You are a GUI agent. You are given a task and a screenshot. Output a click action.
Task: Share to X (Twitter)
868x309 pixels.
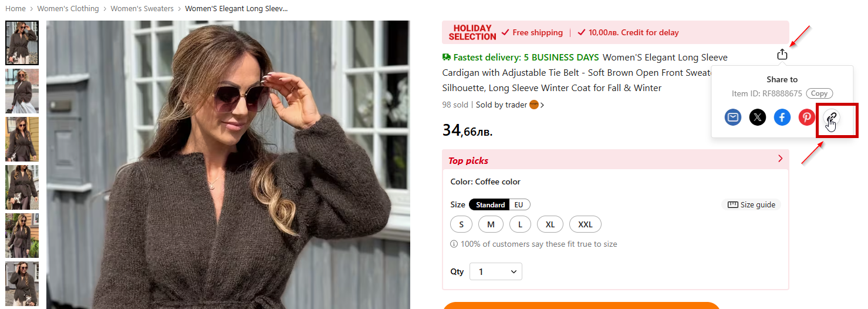click(x=758, y=117)
